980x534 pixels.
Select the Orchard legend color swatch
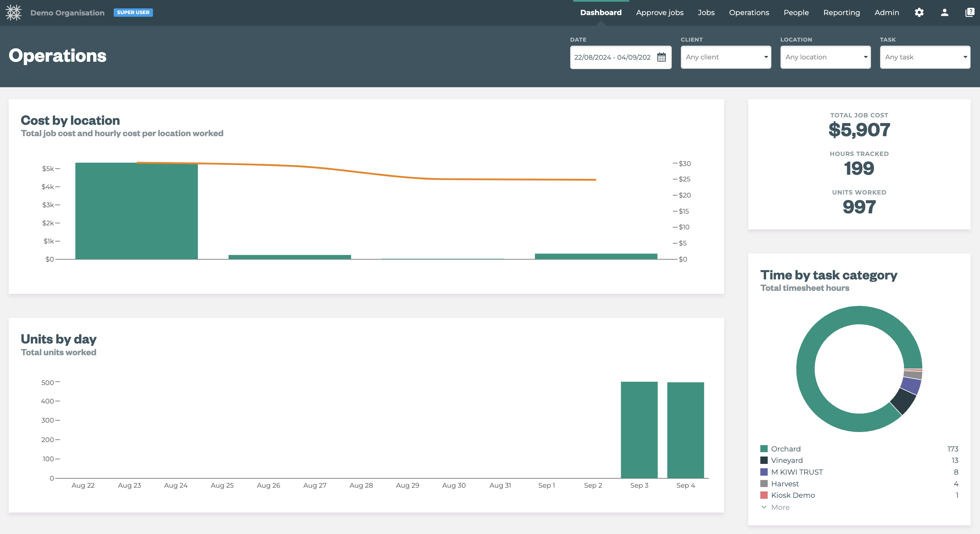(764, 448)
